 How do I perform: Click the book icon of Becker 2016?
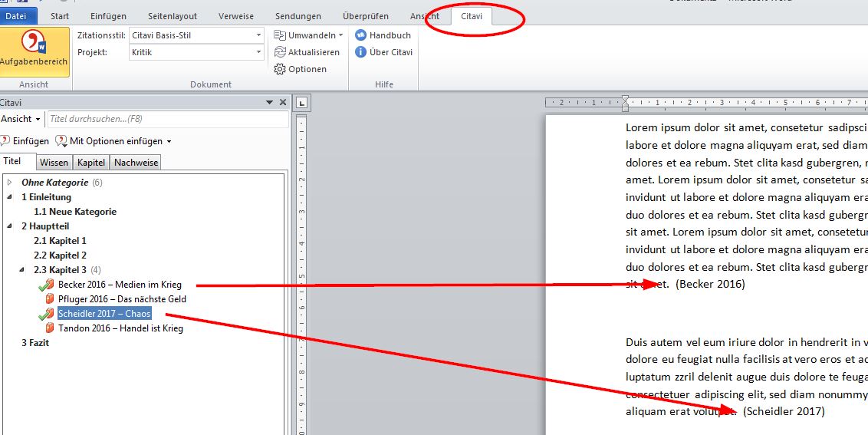[x=49, y=285]
